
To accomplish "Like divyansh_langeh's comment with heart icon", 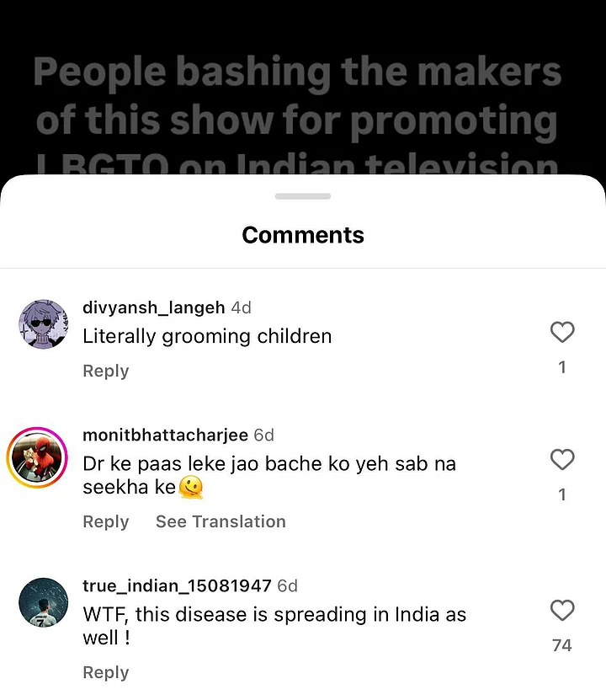I will coord(562,332).
